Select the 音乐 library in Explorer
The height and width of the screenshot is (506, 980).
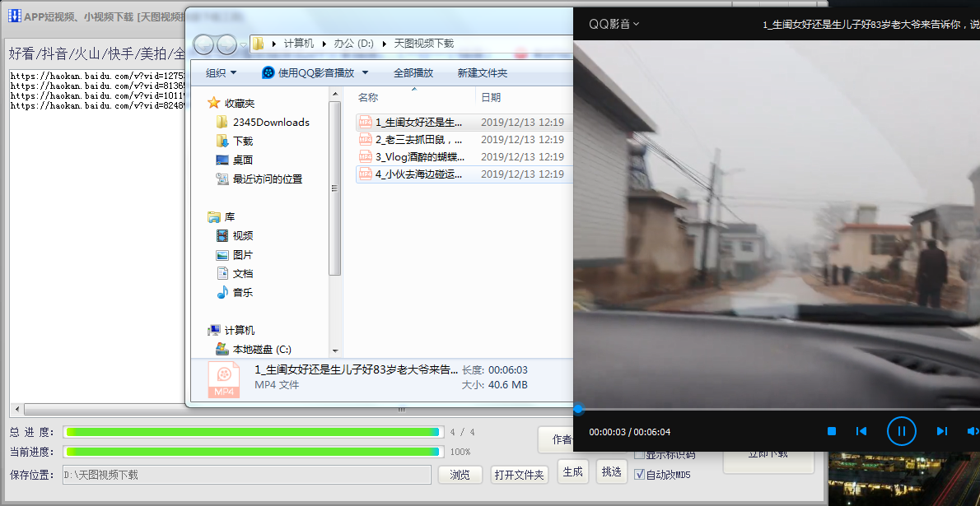(235, 292)
